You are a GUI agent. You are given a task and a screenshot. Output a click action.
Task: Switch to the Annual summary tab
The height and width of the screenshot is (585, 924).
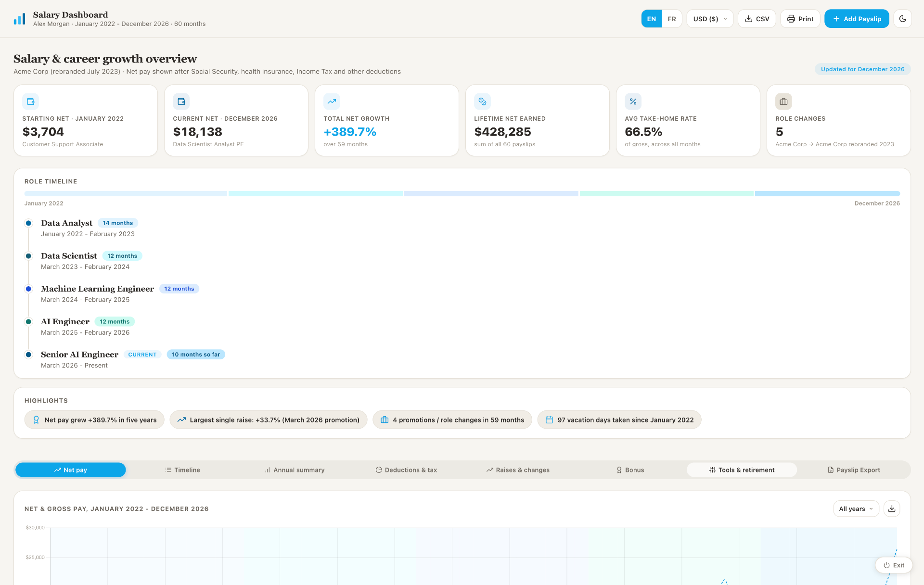coord(295,470)
